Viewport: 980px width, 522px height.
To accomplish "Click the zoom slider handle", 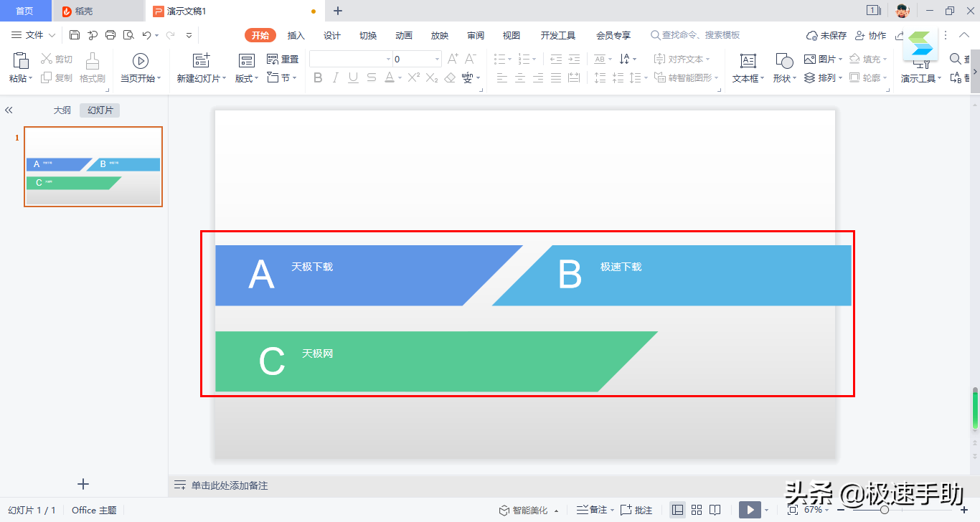I will [x=885, y=510].
